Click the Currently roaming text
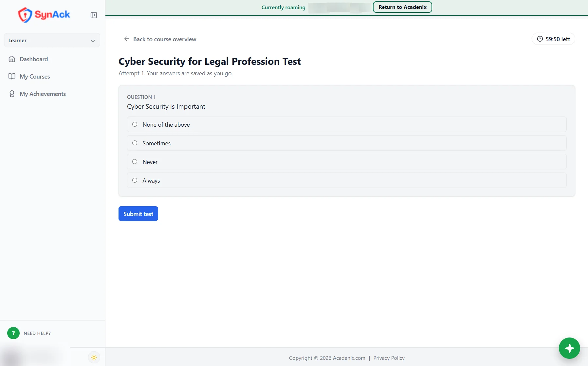This screenshot has width=588, height=366. 283,7
